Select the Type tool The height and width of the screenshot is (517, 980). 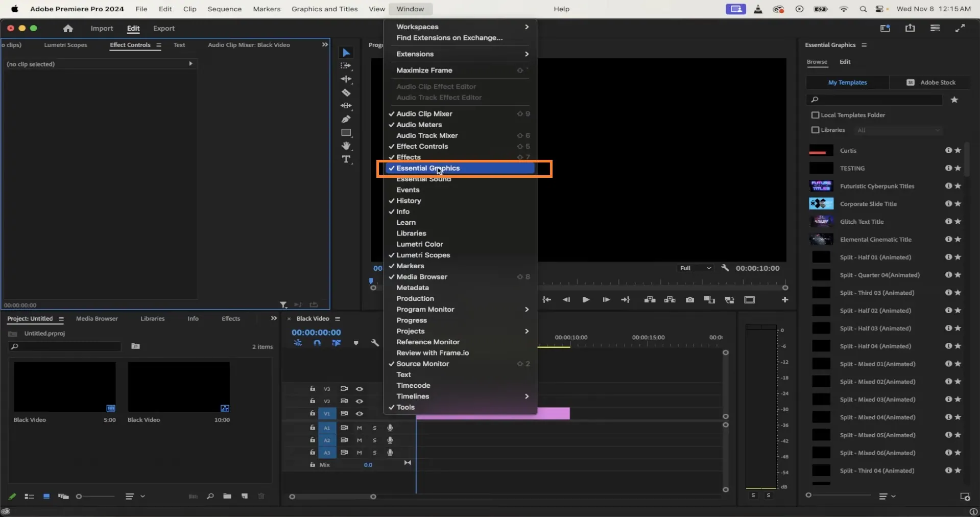tap(346, 159)
